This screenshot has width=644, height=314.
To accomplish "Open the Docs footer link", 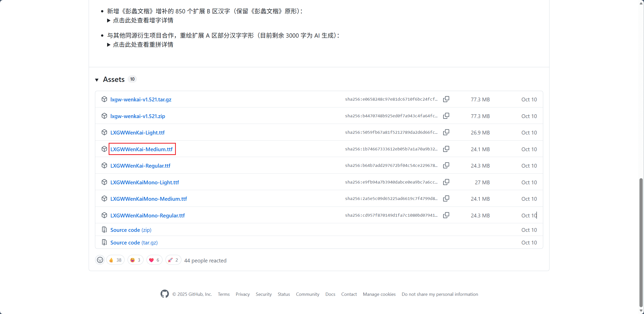I will point(330,294).
